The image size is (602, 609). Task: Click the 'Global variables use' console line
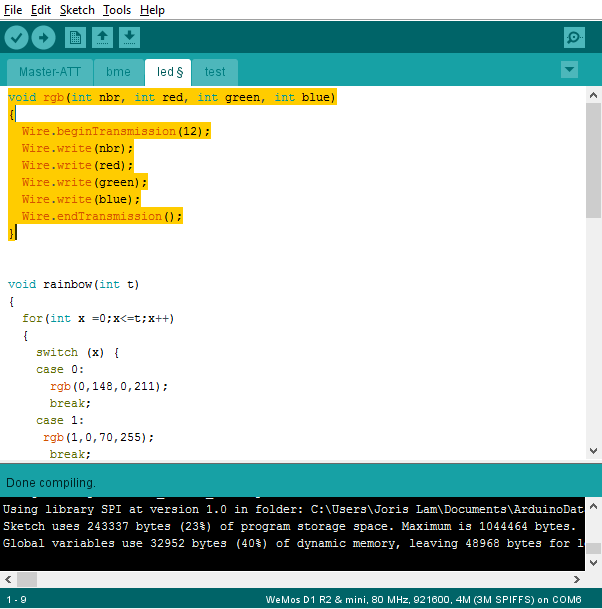pyautogui.click(x=293, y=543)
